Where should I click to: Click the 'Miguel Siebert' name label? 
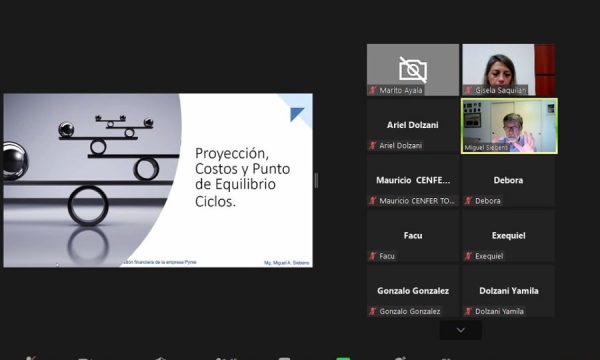486,148
